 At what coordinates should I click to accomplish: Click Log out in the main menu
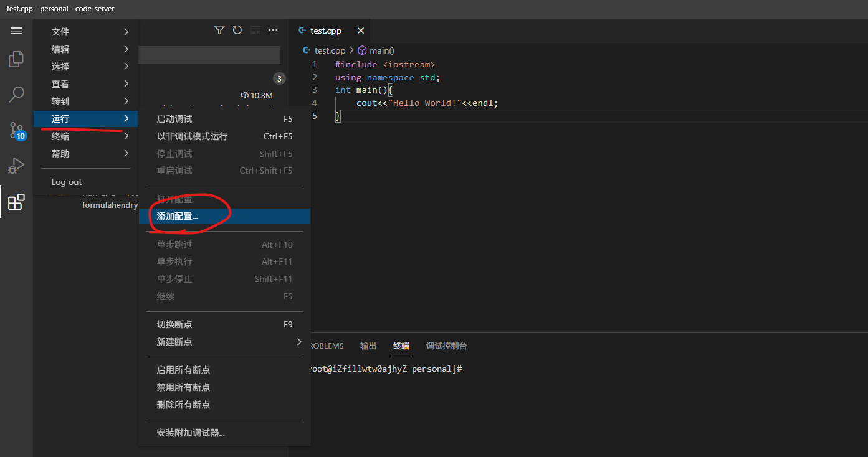coord(67,182)
